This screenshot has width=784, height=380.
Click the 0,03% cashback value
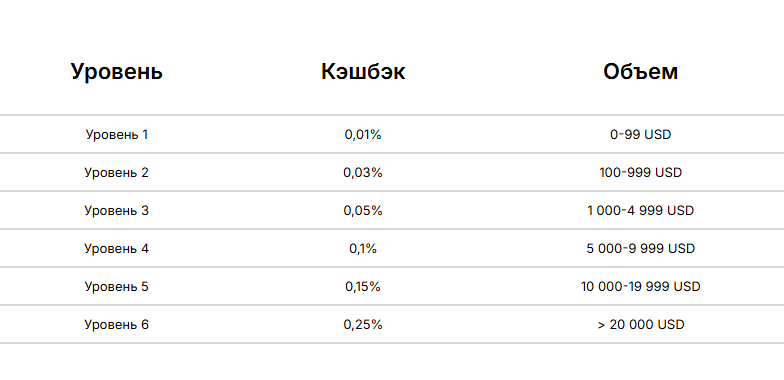[363, 172]
